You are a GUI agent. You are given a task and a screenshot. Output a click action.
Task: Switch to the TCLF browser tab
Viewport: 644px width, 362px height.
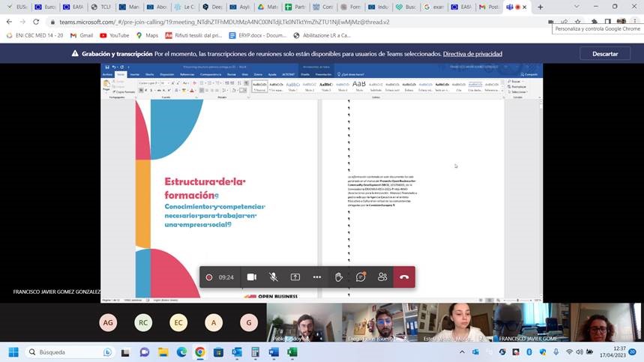coord(101,7)
